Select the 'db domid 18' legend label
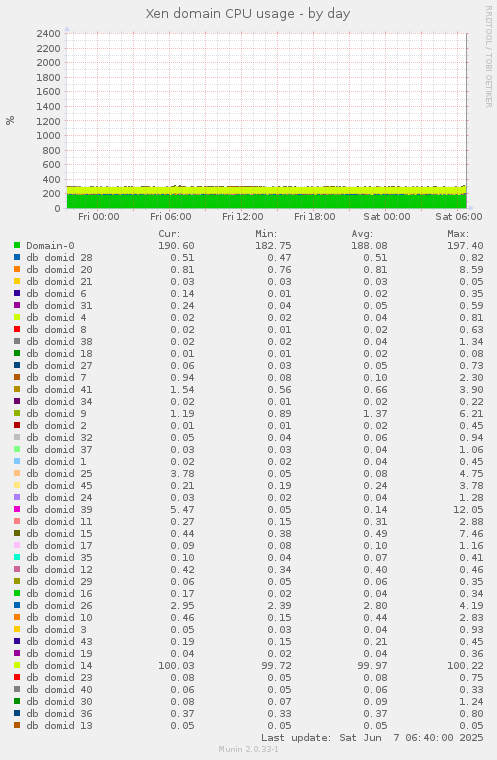Viewport: 497px width, 760px height. 59,354
